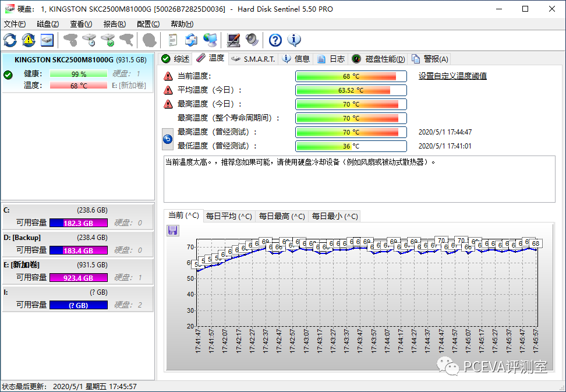566x392 pixels.
Task: Click the globe with monitor toolbar icon
Action: (210, 40)
